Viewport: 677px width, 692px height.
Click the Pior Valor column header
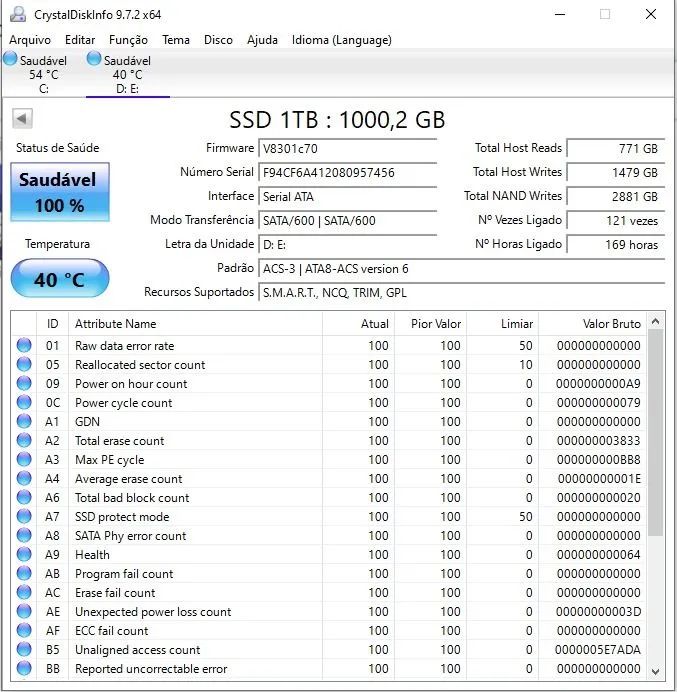coord(431,324)
